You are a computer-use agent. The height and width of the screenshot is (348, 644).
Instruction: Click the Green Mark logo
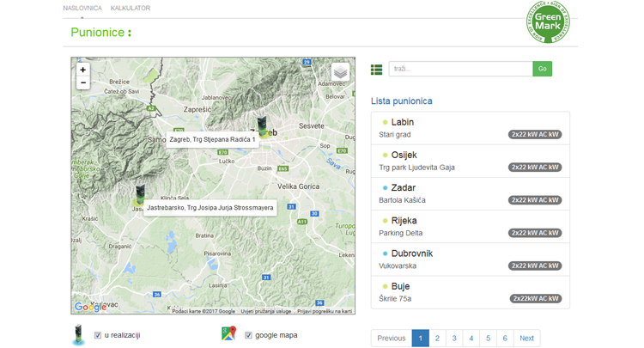coord(547,21)
